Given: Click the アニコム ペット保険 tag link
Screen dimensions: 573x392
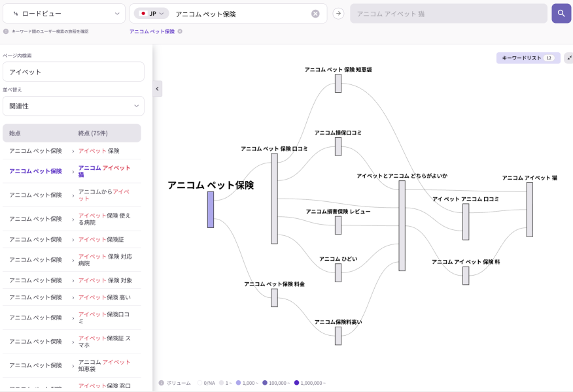Looking at the screenshot, I should point(152,31).
